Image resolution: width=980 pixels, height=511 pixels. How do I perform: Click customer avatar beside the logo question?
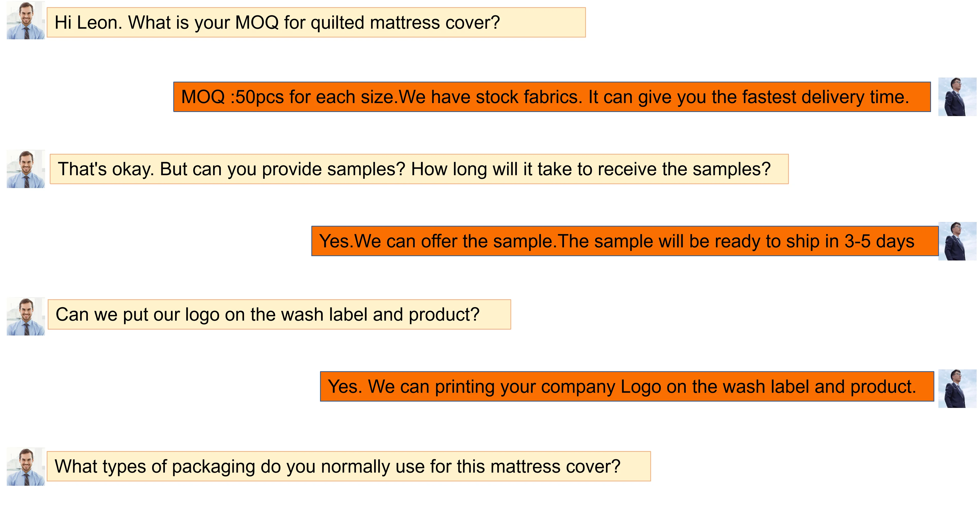(x=26, y=316)
